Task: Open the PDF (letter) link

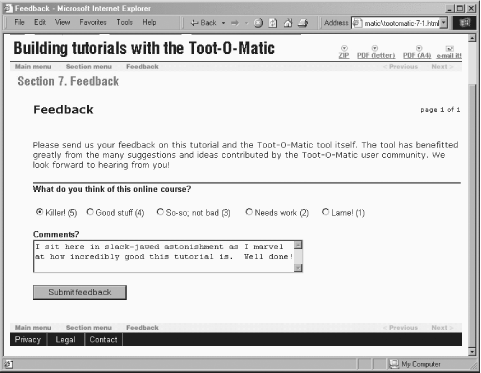Action: (x=376, y=52)
